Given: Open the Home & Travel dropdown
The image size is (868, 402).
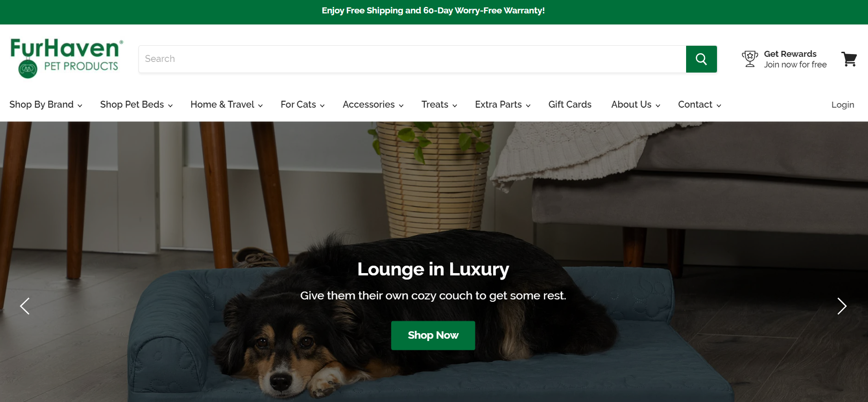Looking at the screenshot, I should (x=227, y=104).
